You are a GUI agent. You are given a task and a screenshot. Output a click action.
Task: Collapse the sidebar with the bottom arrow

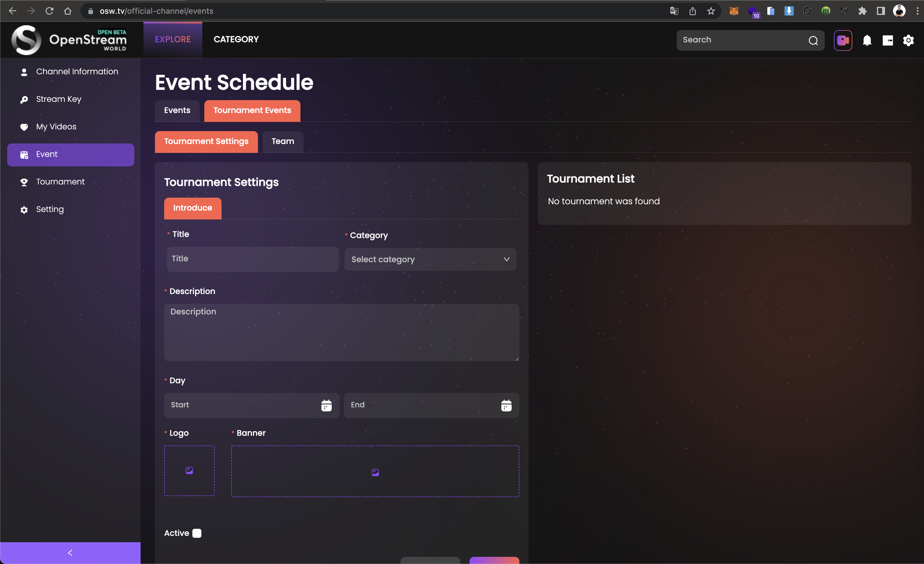pyautogui.click(x=70, y=553)
